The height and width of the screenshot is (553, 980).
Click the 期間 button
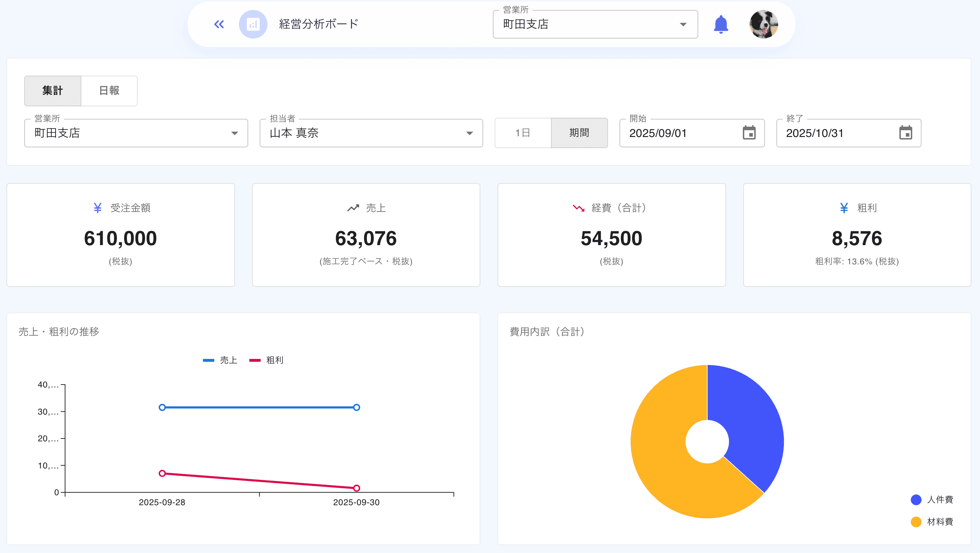579,133
